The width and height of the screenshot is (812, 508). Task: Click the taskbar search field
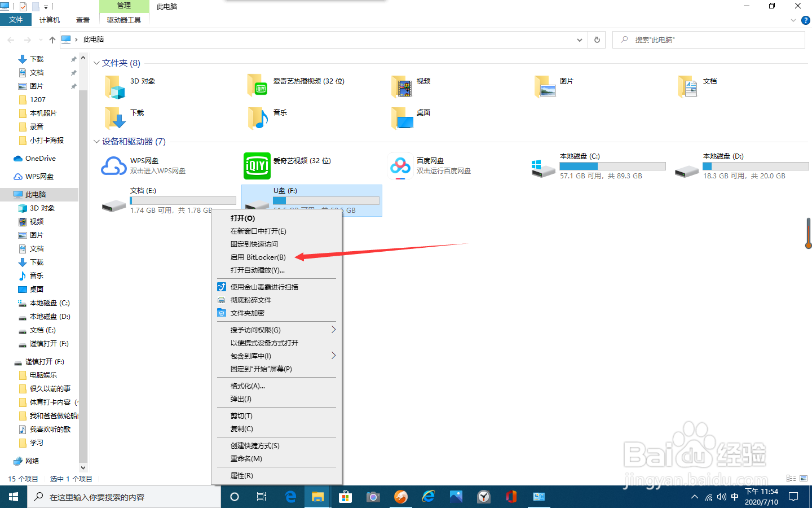pyautogui.click(x=124, y=497)
